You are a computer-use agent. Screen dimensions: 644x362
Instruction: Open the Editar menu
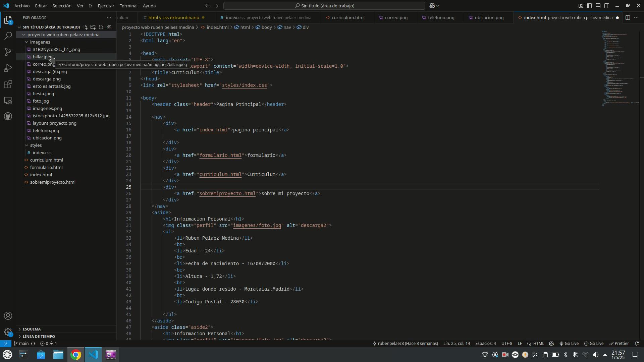click(x=41, y=6)
